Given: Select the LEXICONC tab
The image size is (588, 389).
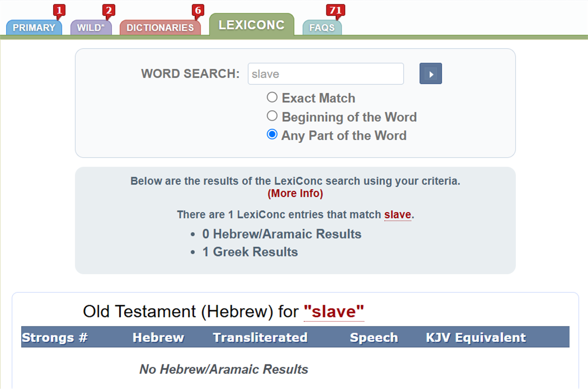Looking at the screenshot, I should (x=251, y=25).
